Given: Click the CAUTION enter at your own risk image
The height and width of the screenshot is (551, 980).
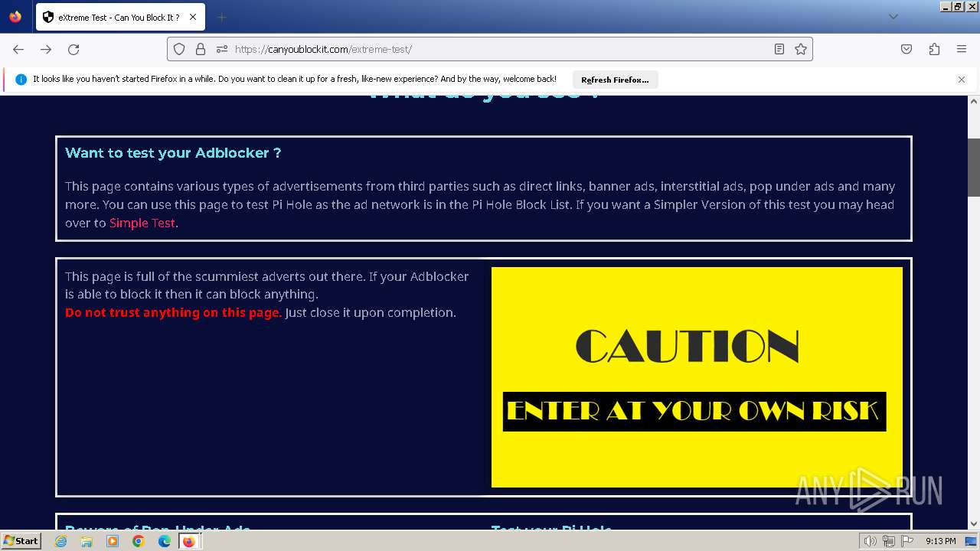Looking at the screenshot, I should [x=697, y=377].
